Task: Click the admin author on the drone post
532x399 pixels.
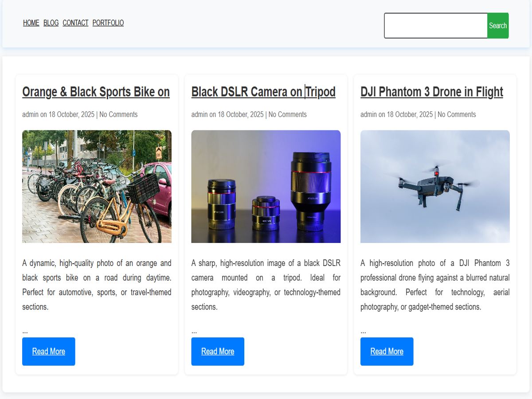Action: [x=368, y=114]
